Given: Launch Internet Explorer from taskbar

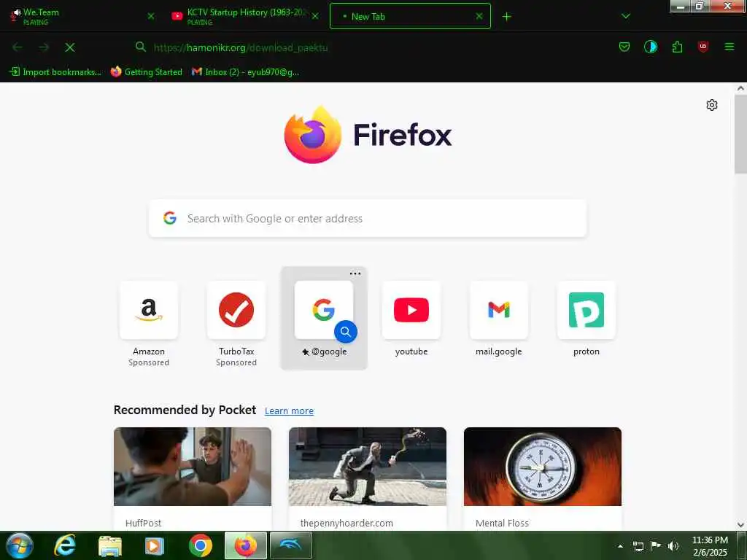Looking at the screenshot, I should point(65,545).
